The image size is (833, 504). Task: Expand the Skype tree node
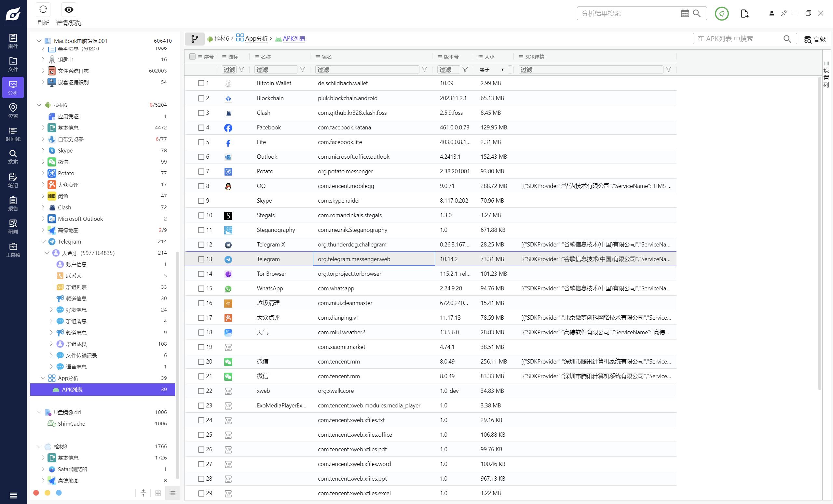pos(43,151)
